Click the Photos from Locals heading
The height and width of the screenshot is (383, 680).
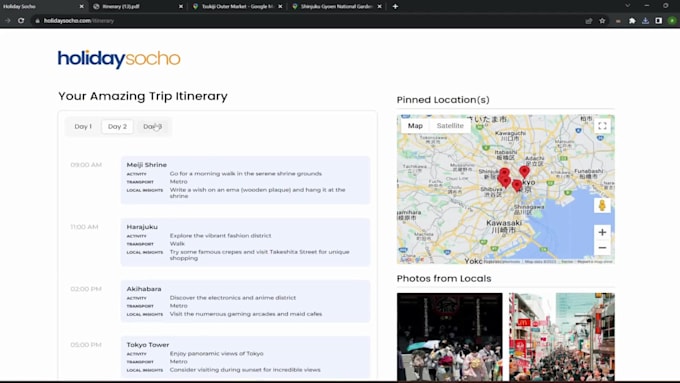(x=444, y=278)
